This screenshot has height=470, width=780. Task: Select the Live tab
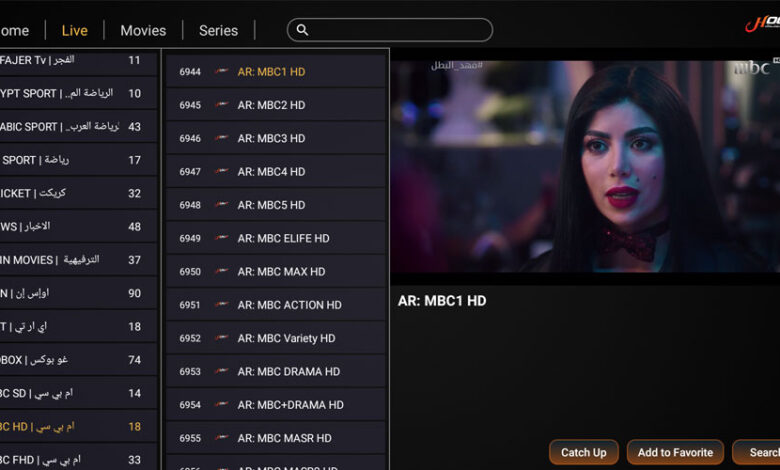[x=74, y=30]
